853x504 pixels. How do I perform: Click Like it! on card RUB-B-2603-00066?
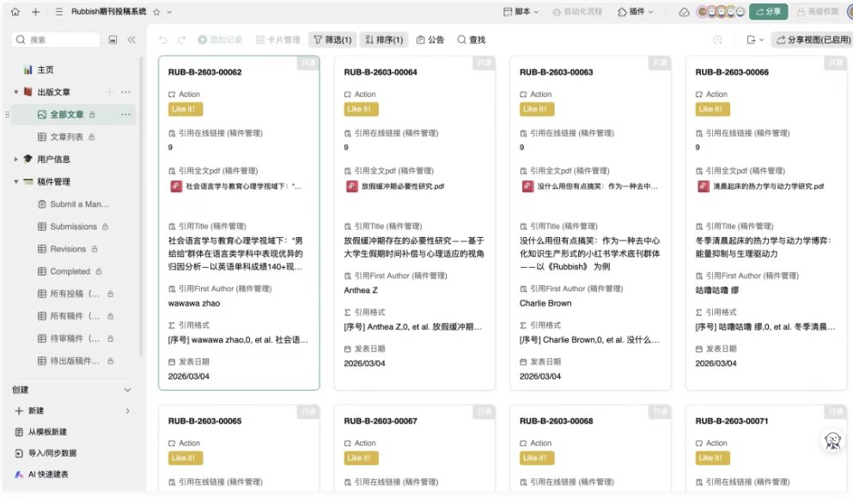(x=712, y=109)
